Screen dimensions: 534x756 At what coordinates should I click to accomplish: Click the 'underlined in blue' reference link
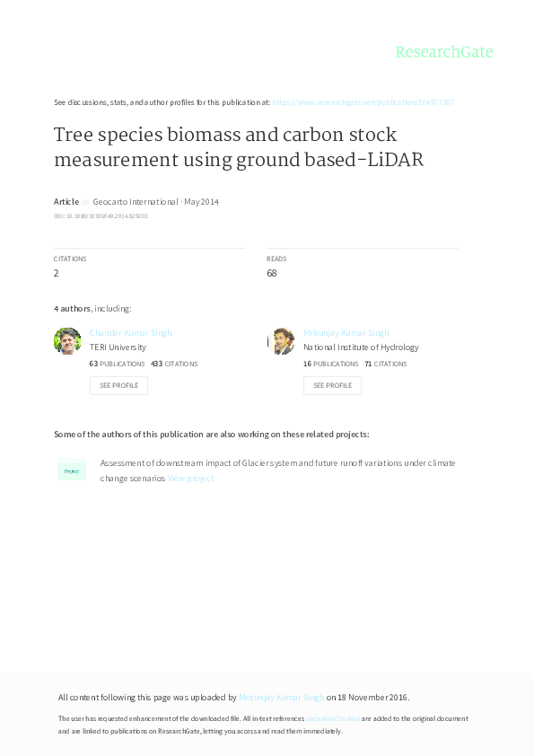332,718
